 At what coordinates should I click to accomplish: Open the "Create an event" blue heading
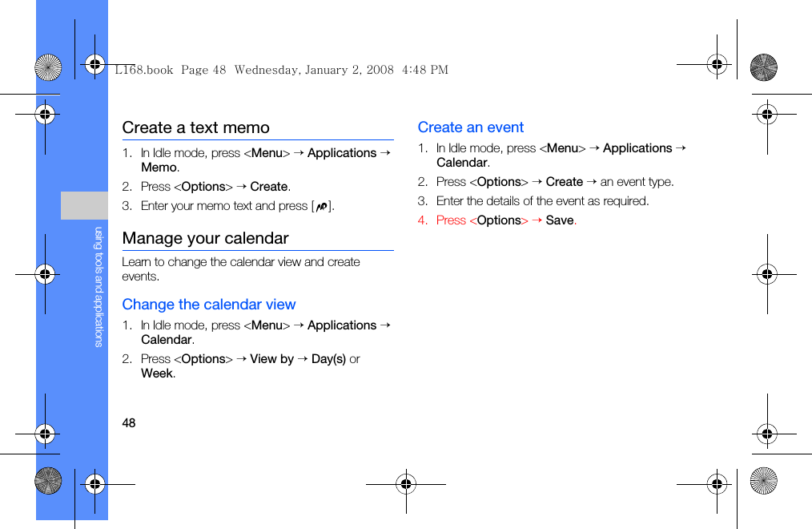click(x=471, y=127)
